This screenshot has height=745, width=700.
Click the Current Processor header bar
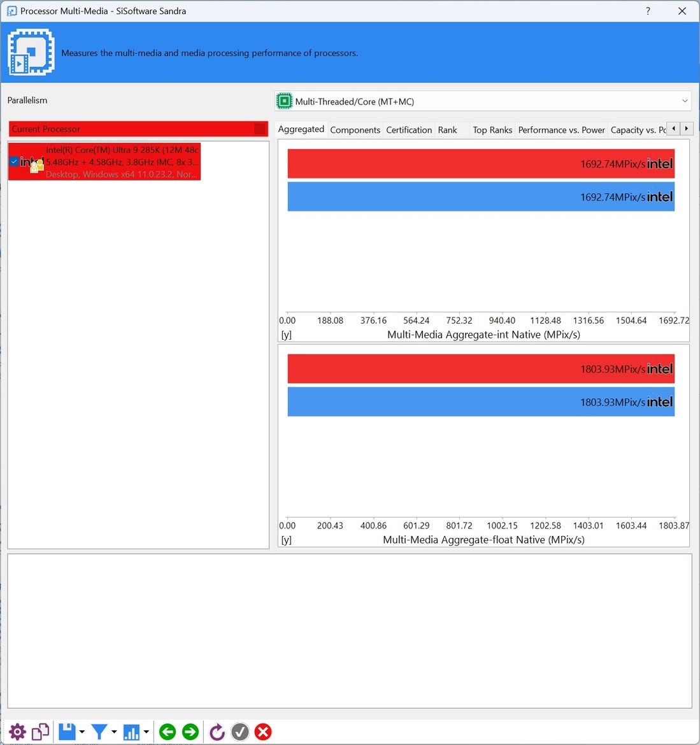pyautogui.click(x=138, y=129)
